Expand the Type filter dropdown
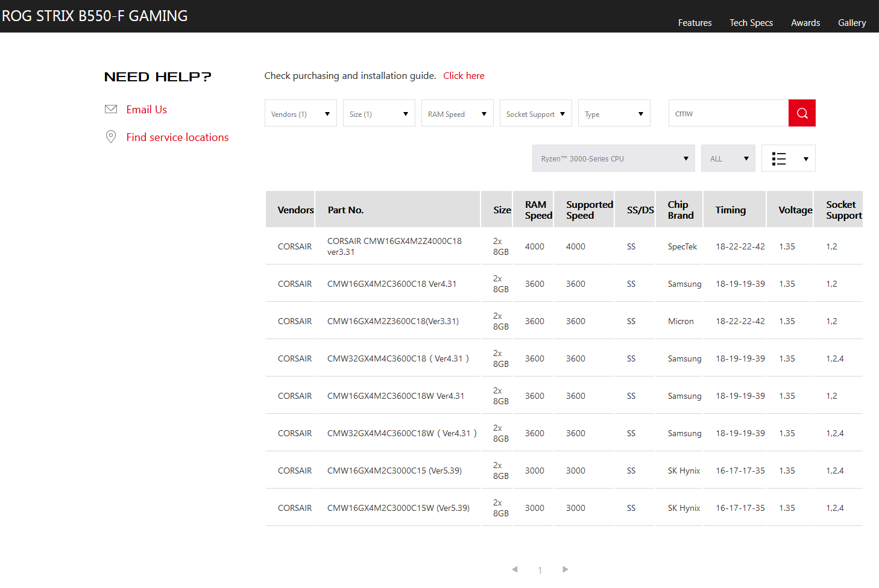The image size is (879, 588). (614, 113)
